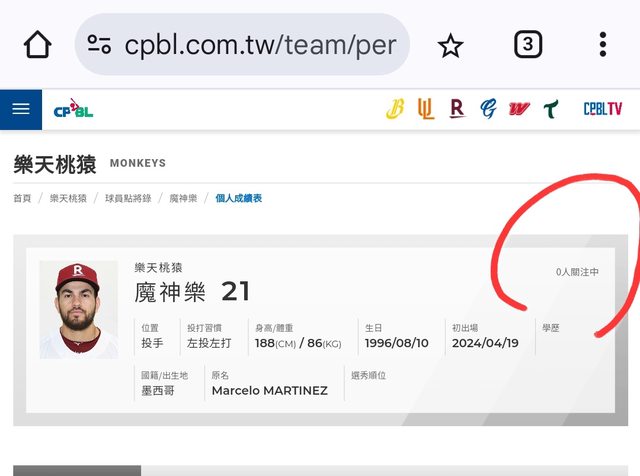
Task: Select the red Dragons W team logo
Action: [x=519, y=109]
